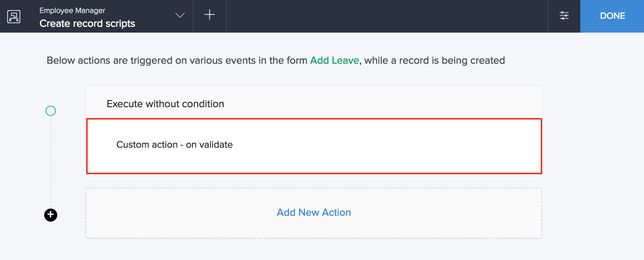Click the black plus circle icon
The height and width of the screenshot is (260, 644).
51,215
